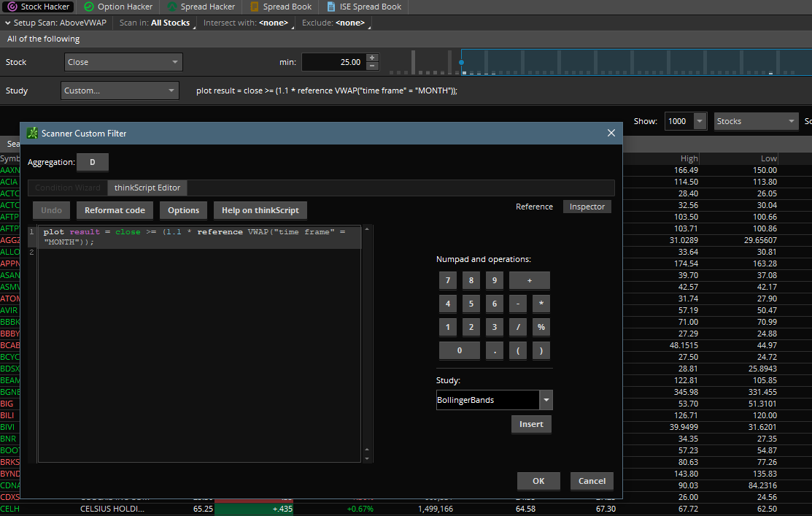Viewport: 812px width, 516px height.
Task: Click numpad button 0
Action: 460,351
